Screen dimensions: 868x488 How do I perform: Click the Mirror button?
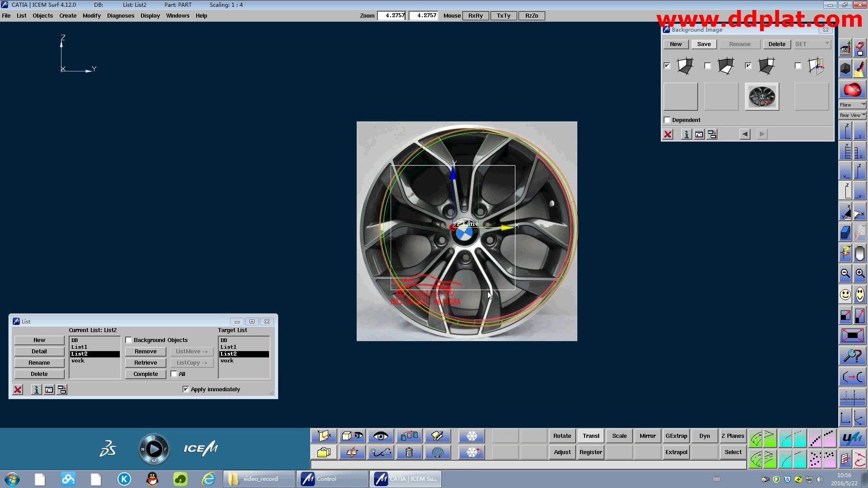647,436
